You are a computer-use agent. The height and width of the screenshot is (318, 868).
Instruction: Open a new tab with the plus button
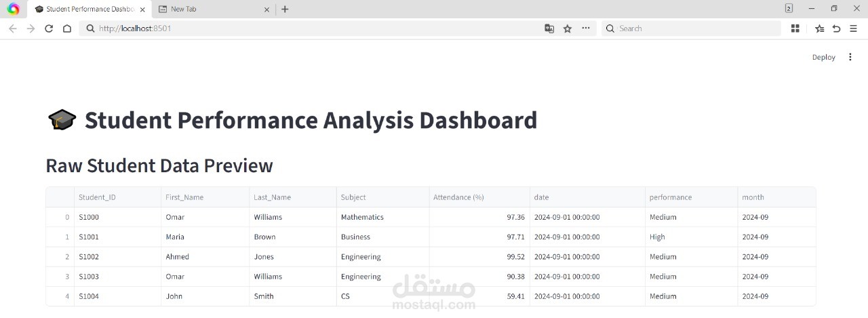[x=285, y=9]
